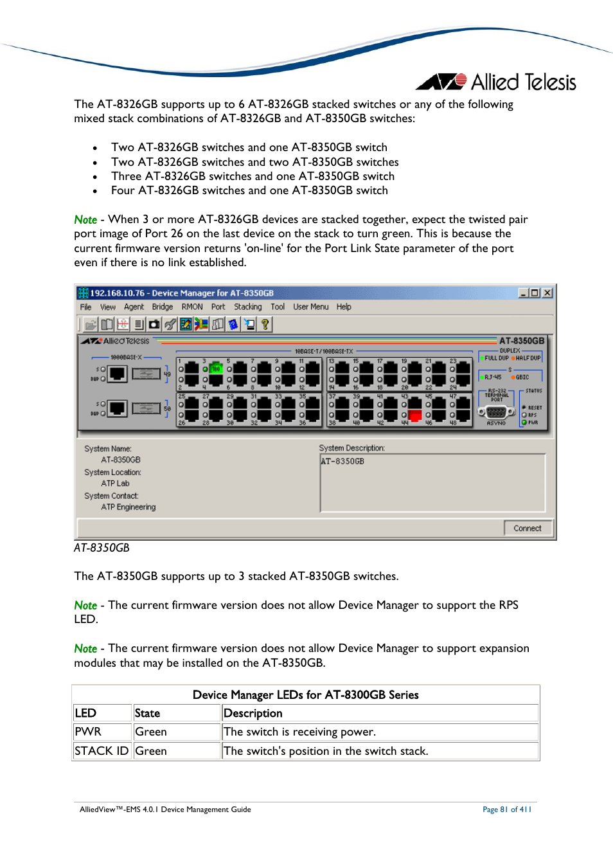Select the red port 44
613x868 pixels.
415,416
